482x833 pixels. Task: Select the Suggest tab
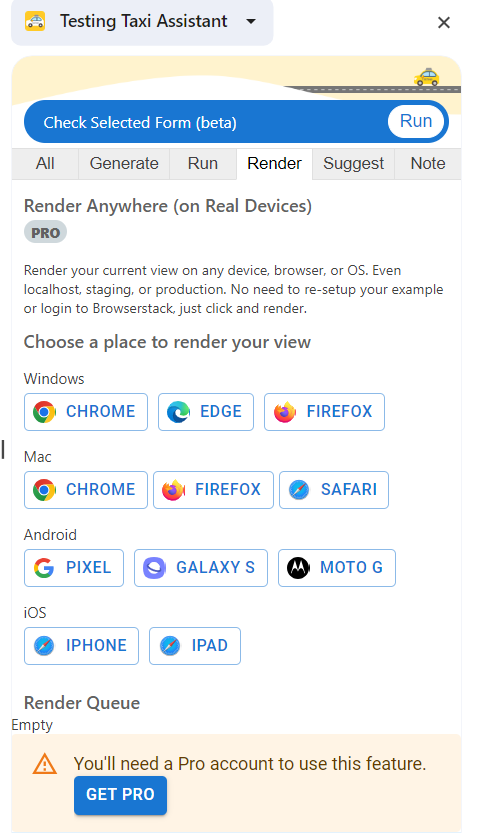coord(353,164)
